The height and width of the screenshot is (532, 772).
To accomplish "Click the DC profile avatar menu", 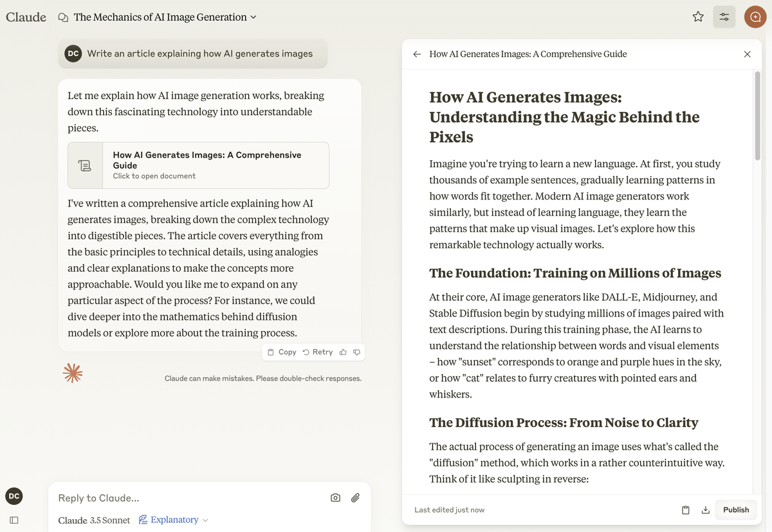I will click(x=14, y=496).
